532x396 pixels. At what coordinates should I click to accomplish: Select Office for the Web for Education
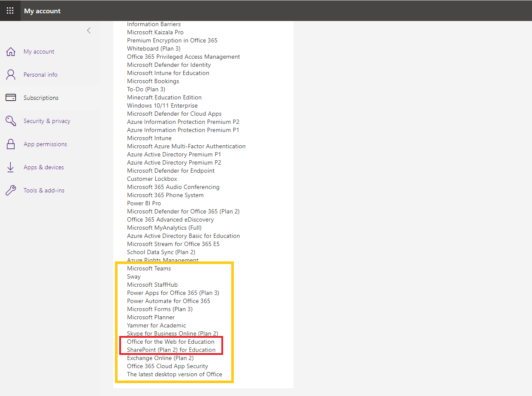[x=171, y=342]
